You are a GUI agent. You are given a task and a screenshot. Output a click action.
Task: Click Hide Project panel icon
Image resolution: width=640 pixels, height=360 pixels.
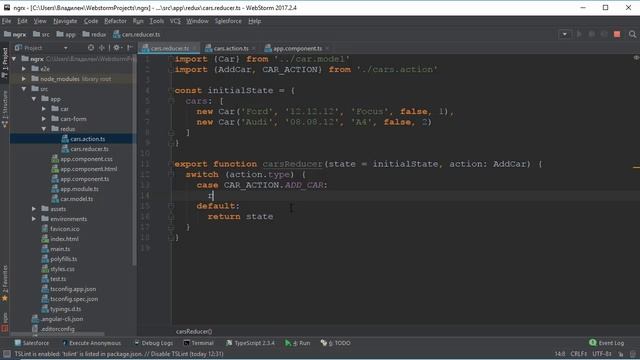click(x=129, y=48)
